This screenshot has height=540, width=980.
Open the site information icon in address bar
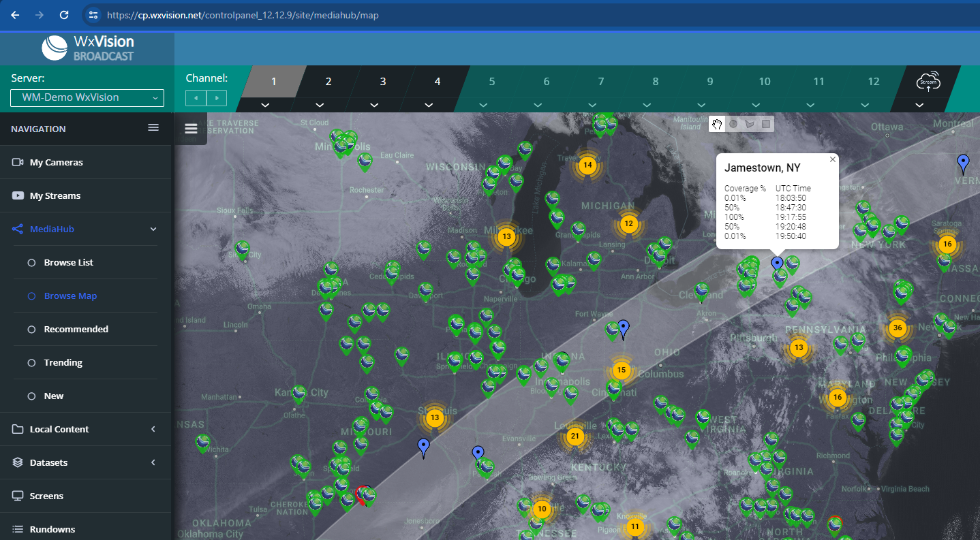pyautogui.click(x=93, y=14)
